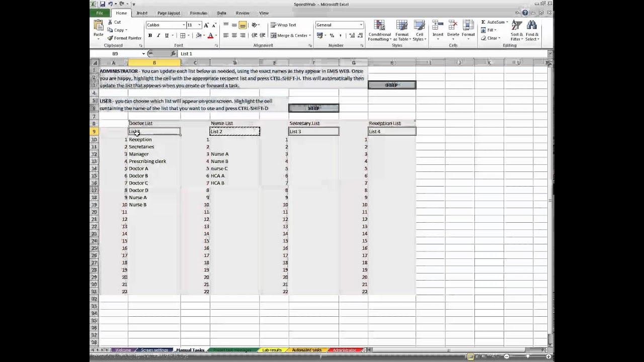Screen dimensions: 644x362
Task: Toggle Merge & Center
Action: pyautogui.click(x=289, y=36)
